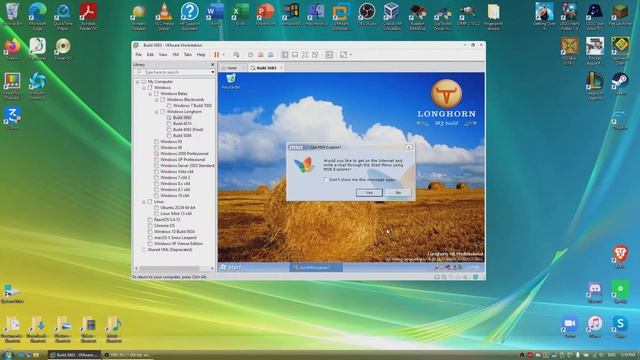The image size is (640, 360).
Task: Open the dropdown arrow beside the suspend button
Action: tap(223, 55)
